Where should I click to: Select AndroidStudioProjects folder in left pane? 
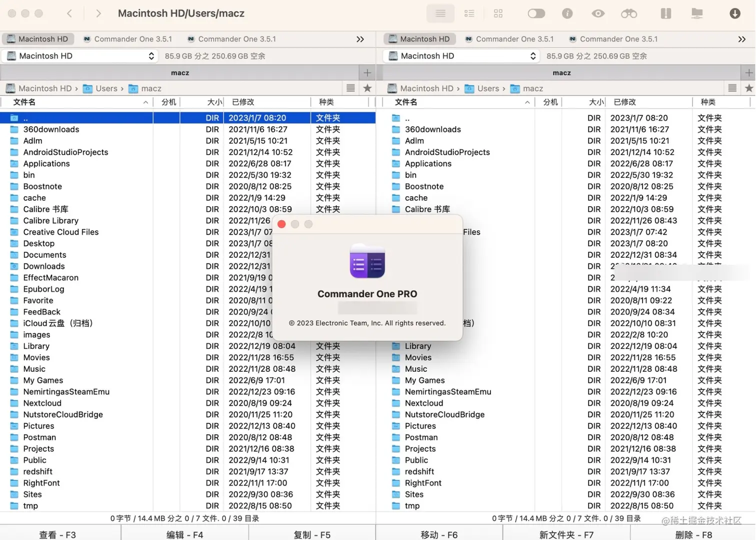[x=188, y=152]
